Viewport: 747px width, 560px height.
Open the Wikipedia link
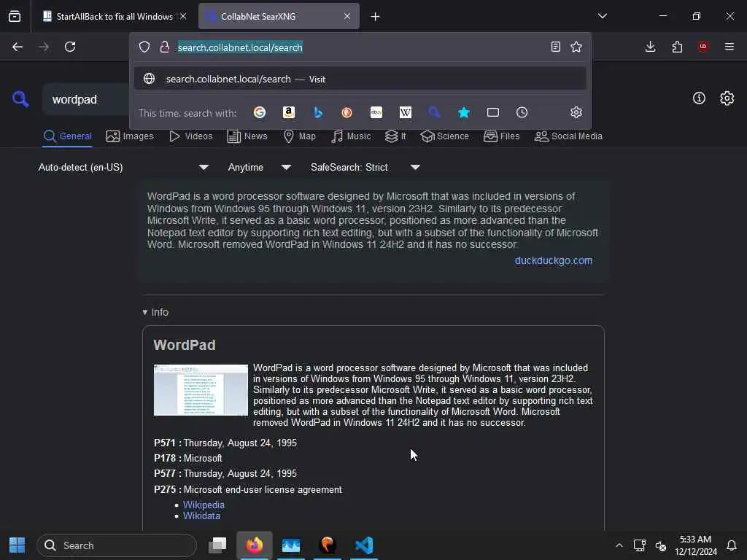click(x=204, y=505)
